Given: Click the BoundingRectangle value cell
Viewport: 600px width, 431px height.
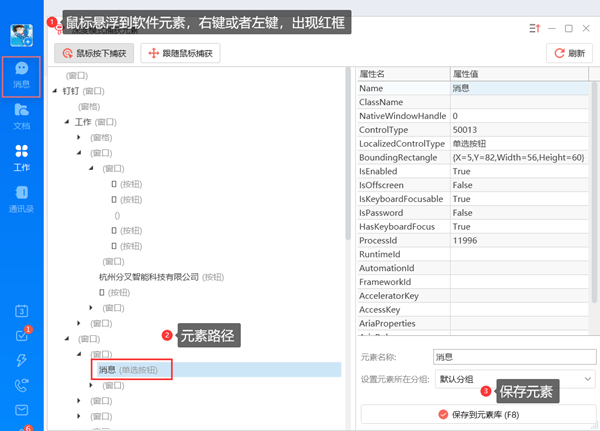Looking at the screenshot, I should coord(519,157).
